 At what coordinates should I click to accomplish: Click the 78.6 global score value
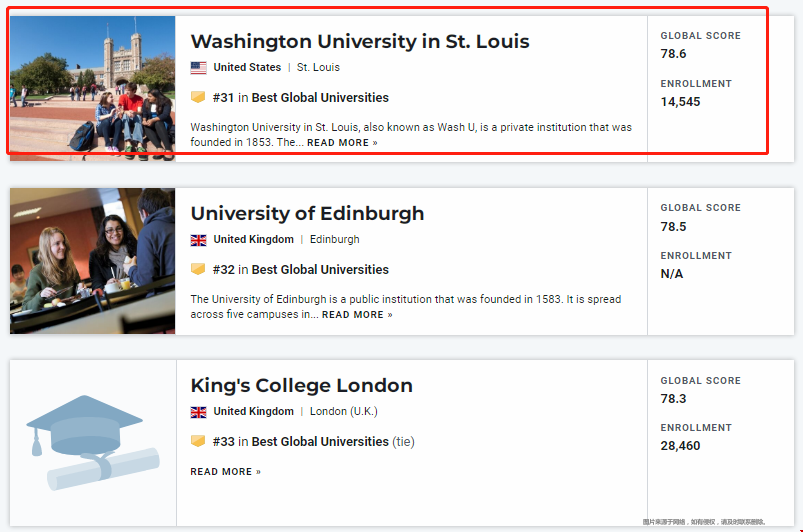[x=673, y=54]
